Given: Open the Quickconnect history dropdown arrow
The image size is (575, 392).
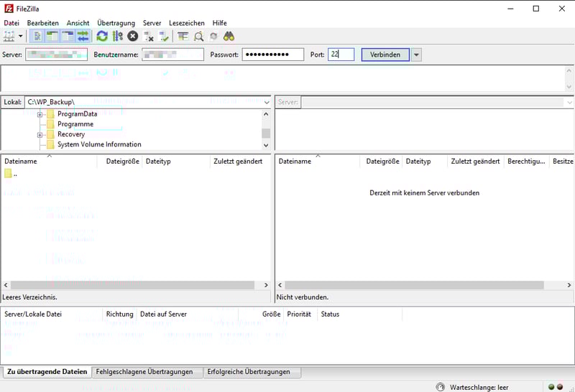Looking at the screenshot, I should click(x=416, y=55).
